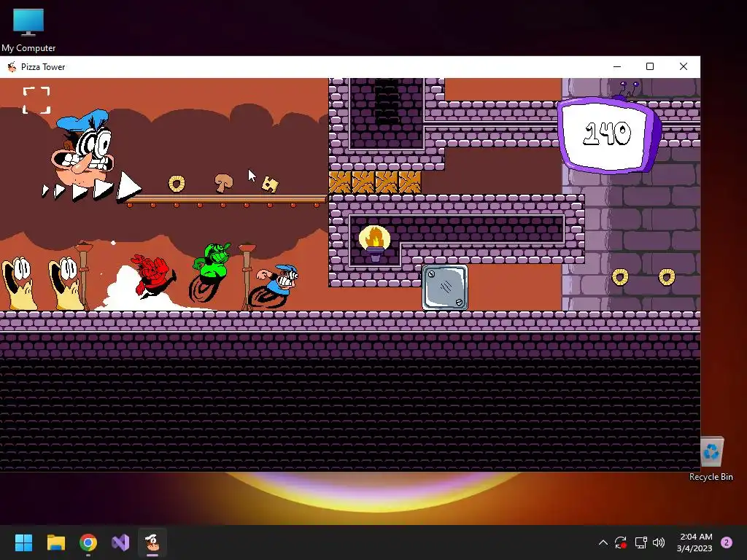Select the Pizza Tower taskbar icon
Screen dimensions: 747x560
152,542
